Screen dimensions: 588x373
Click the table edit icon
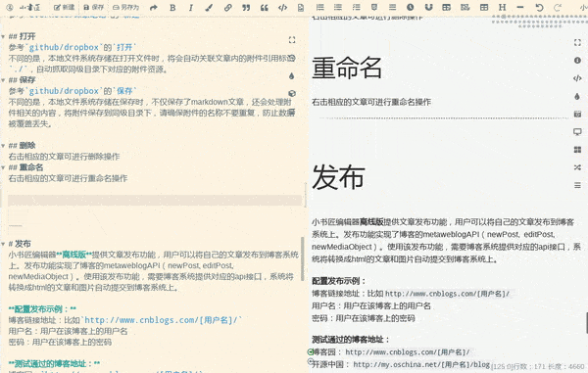(465, 7)
